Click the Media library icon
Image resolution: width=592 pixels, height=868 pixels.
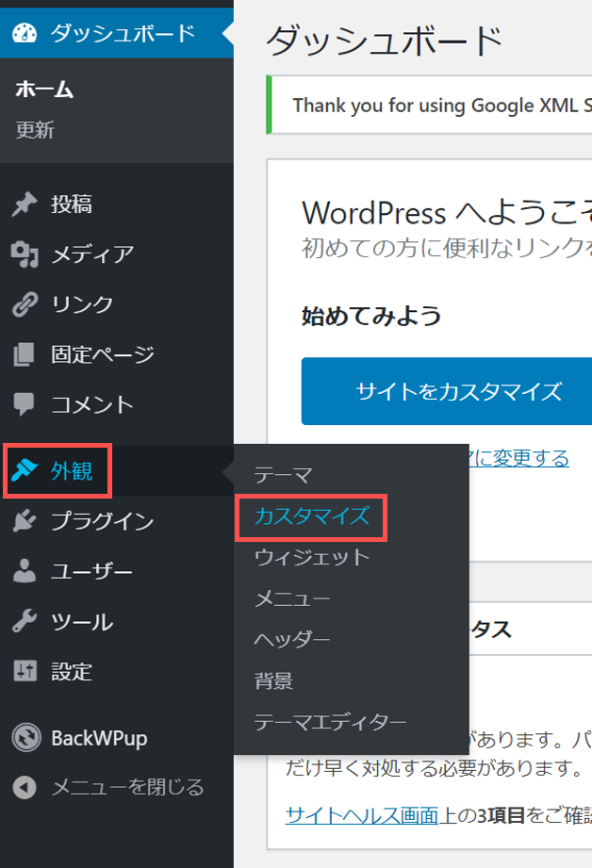pyautogui.click(x=25, y=254)
